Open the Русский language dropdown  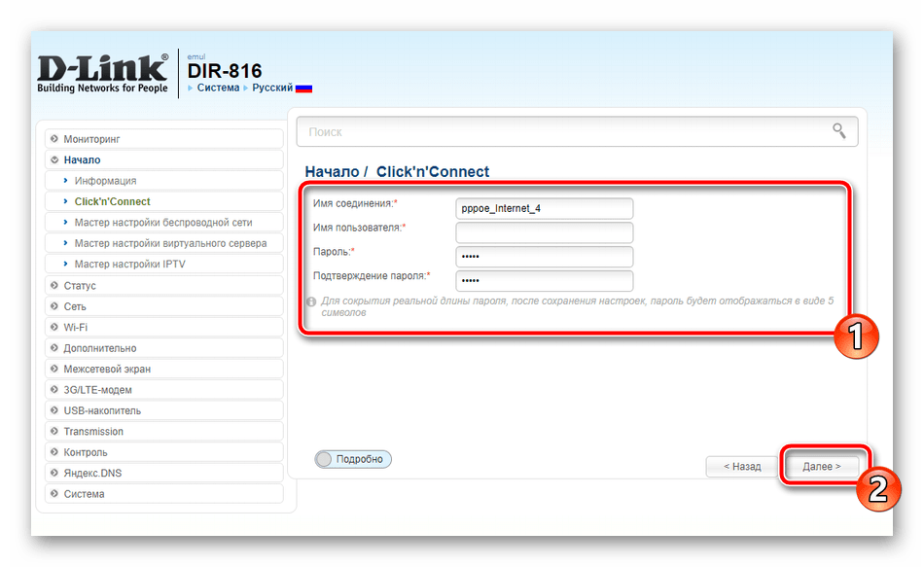point(272,88)
